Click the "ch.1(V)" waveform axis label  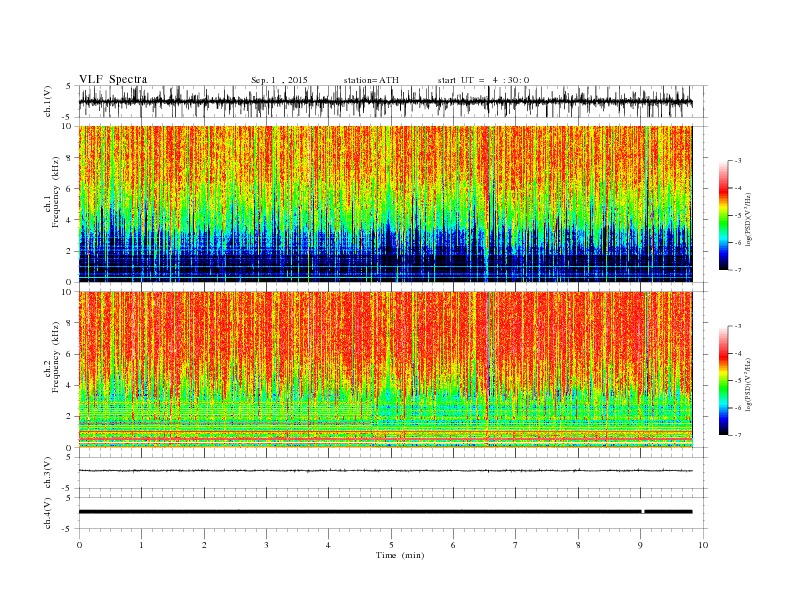48,101
